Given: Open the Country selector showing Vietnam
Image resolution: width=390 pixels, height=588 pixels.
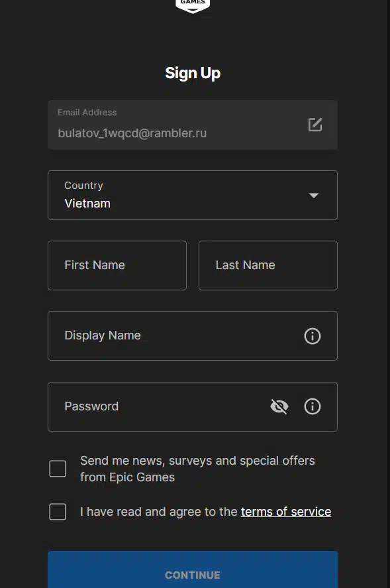Looking at the screenshot, I should pyautogui.click(x=193, y=196).
